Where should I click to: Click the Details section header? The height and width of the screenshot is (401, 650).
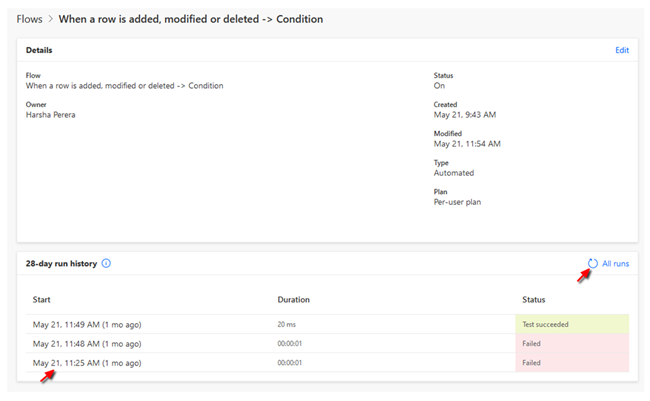pos(39,50)
